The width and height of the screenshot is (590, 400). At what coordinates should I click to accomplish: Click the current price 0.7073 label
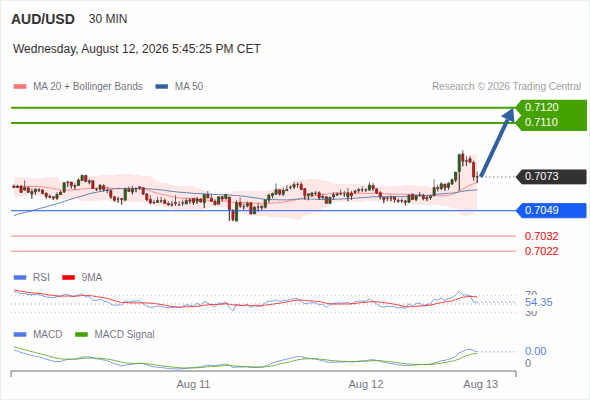coord(551,176)
